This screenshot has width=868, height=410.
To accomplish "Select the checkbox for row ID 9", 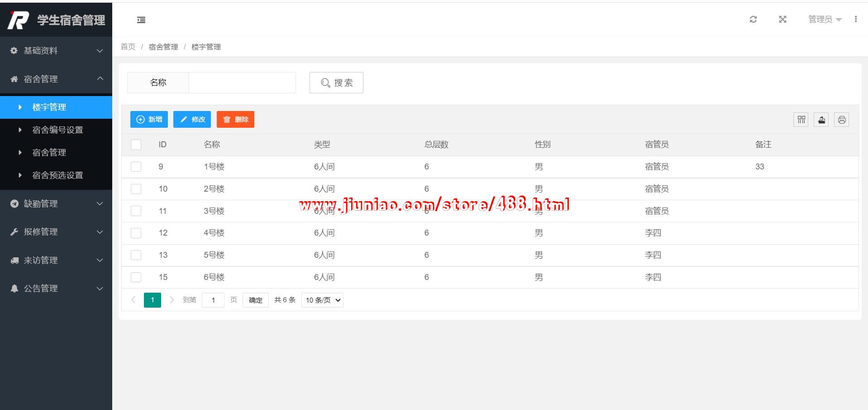I will [136, 167].
